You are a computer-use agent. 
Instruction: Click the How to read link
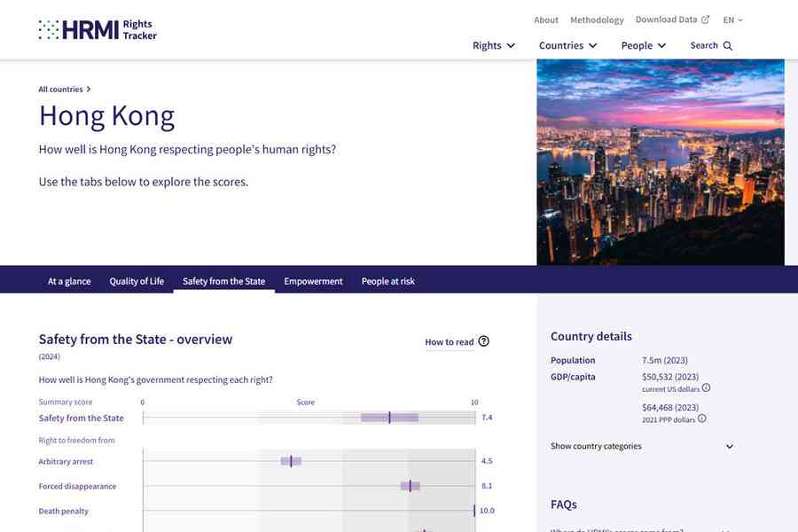click(450, 342)
